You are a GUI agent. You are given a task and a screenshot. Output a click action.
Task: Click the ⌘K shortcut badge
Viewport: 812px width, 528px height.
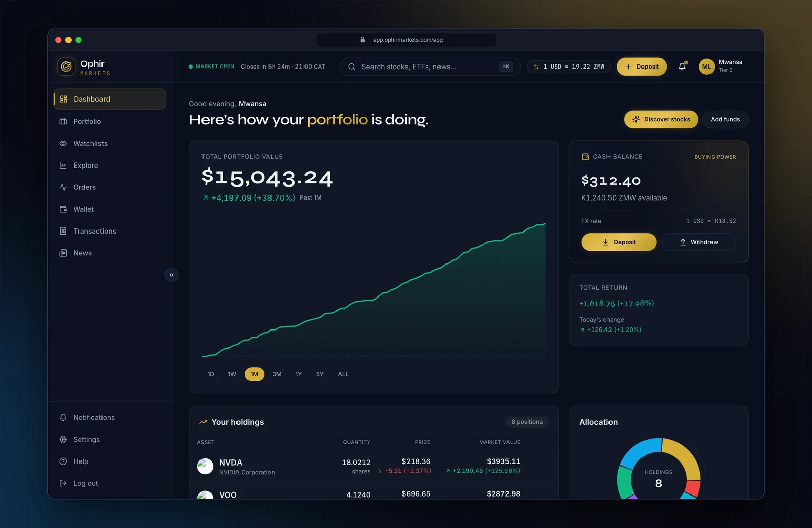pos(506,67)
